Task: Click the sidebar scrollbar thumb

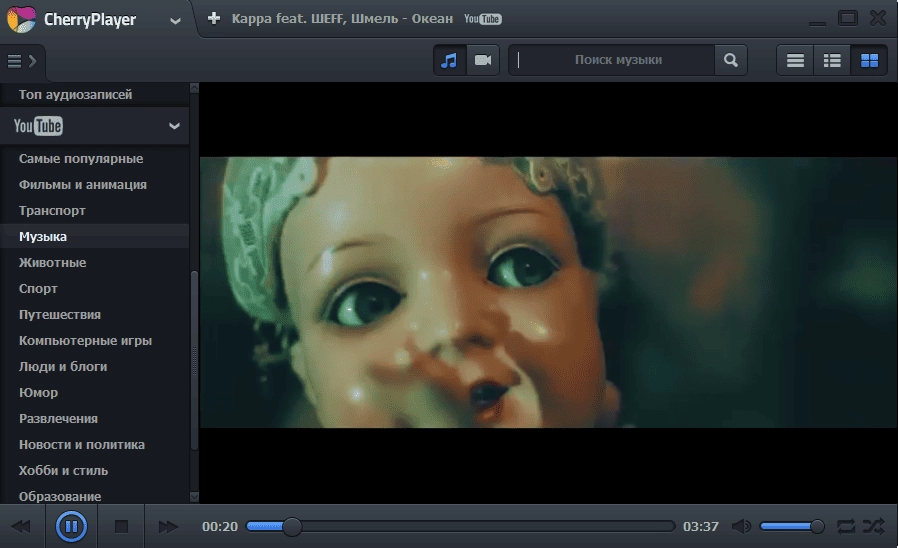Action: click(x=194, y=360)
